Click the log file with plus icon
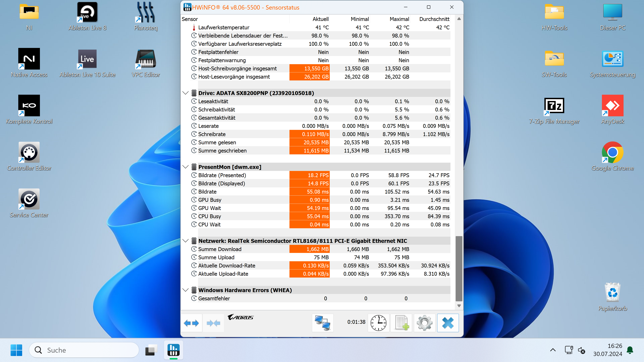Screen dimensions: 644x362 [x=401, y=323]
